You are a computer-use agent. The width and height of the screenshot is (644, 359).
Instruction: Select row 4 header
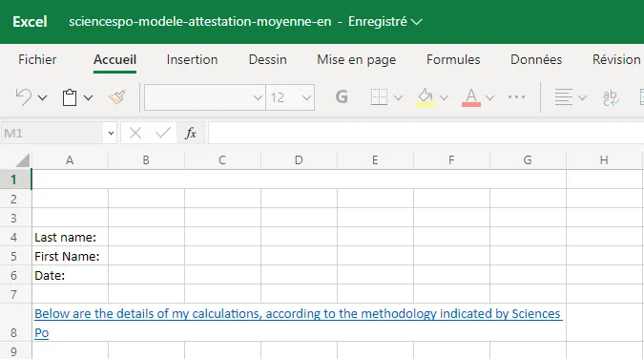coord(15,237)
